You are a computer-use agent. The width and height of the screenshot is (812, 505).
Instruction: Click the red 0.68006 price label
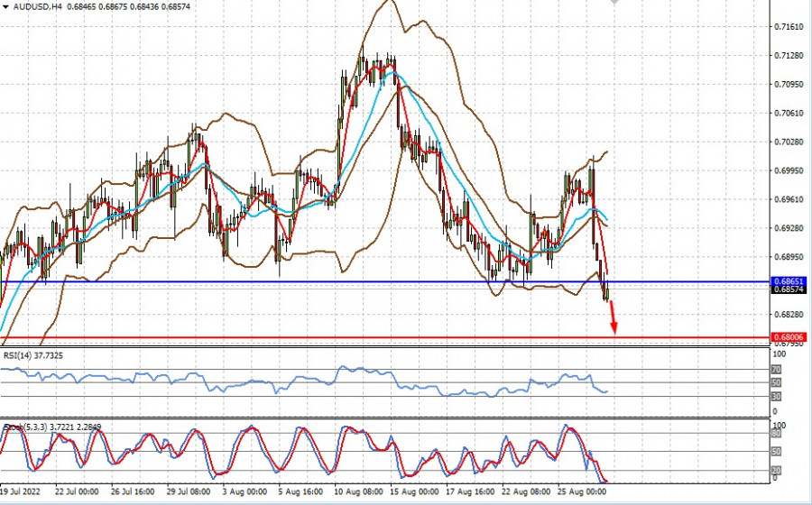pos(789,337)
